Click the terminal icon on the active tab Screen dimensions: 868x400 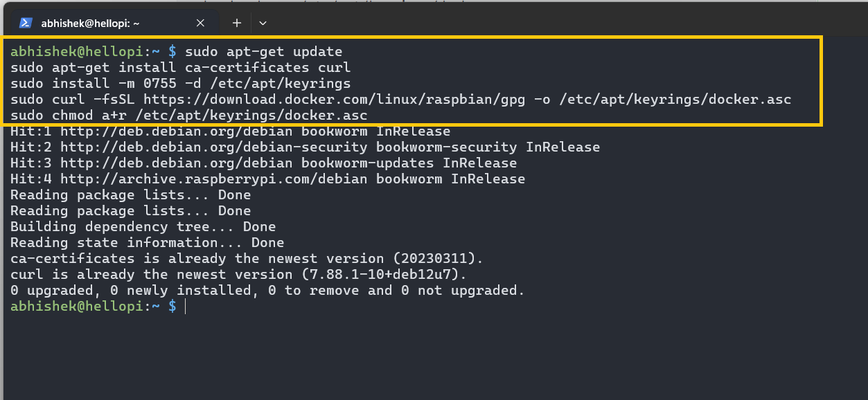(26, 22)
